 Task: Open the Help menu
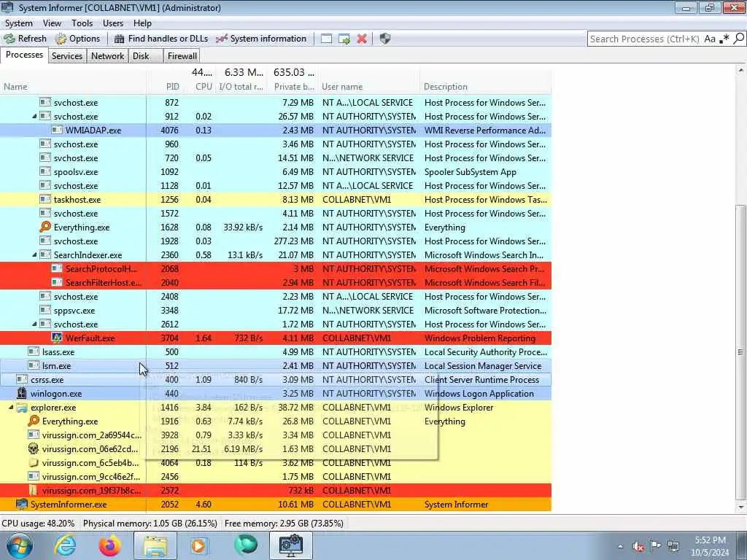(x=142, y=23)
